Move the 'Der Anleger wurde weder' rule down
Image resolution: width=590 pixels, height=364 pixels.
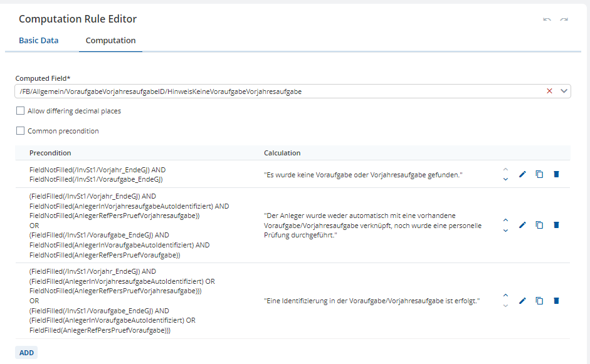coord(505,231)
